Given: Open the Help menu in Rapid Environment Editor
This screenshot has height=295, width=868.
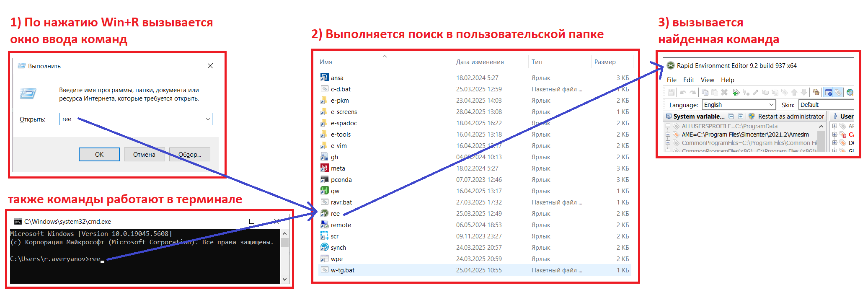Looking at the screenshot, I should (x=728, y=80).
